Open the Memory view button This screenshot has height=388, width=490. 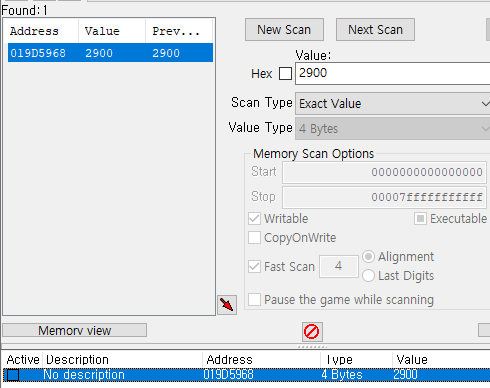74,330
